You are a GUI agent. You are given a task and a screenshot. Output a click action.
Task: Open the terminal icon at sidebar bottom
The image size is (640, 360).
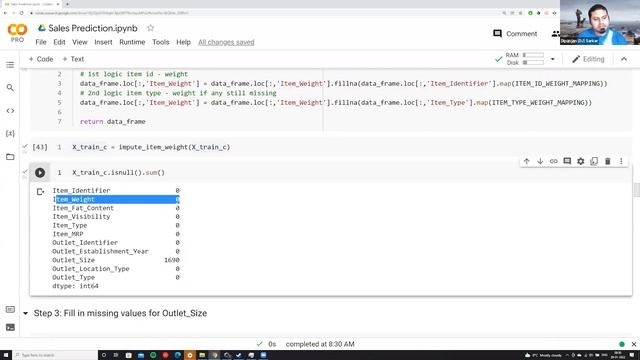tap(10, 327)
